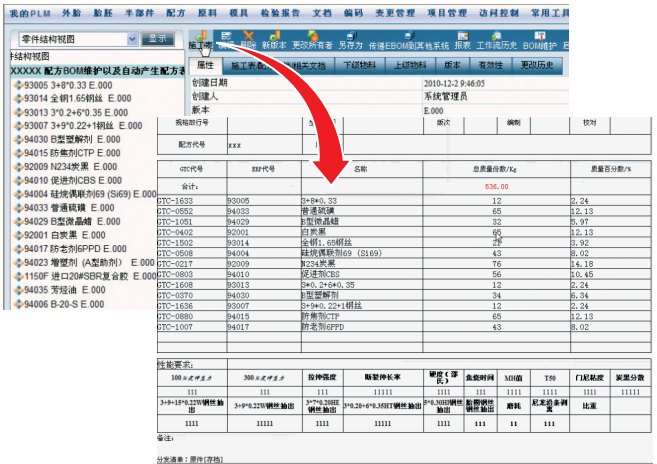Switch to the 上级物料 tab
The width and height of the screenshot is (657, 464).
(x=410, y=65)
